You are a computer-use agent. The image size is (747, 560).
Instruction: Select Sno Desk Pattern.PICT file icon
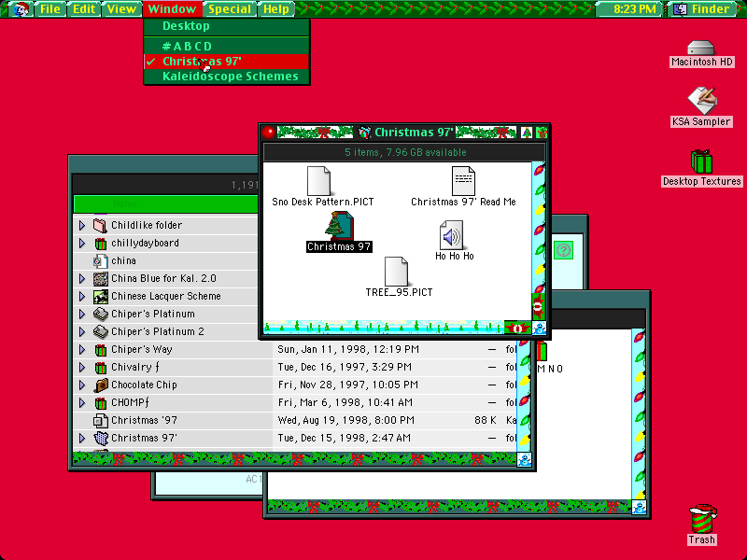[319, 181]
